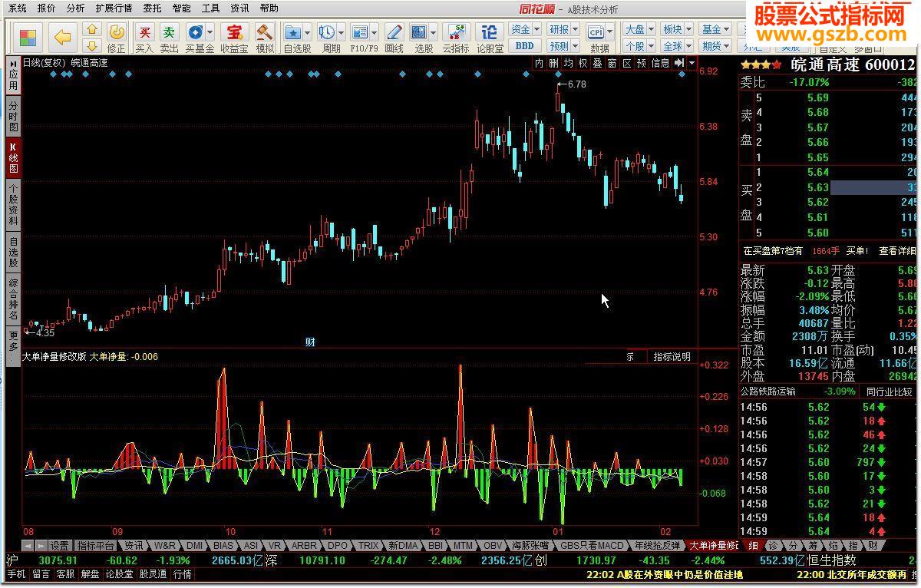This screenshot has width=921, height=588.
Task: Switch to the GBS只看MACD indicator tab
Action: coord(592,545)
